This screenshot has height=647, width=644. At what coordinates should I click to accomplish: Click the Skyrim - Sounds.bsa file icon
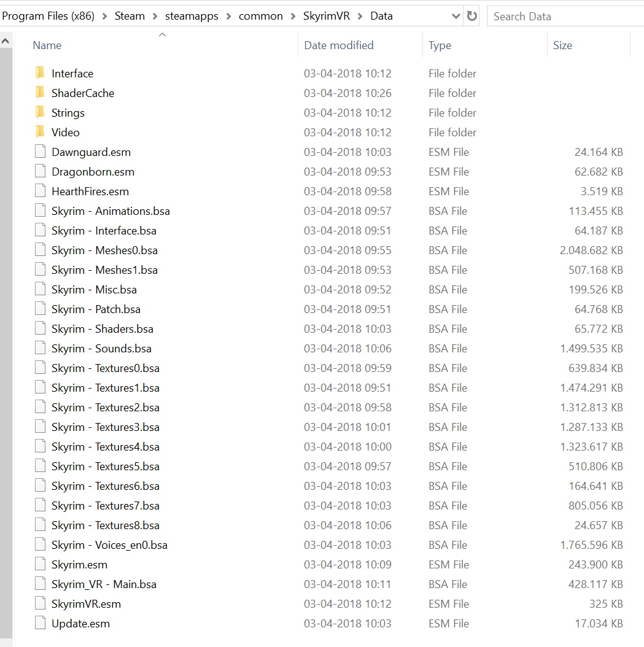click(x=40, y=348)
